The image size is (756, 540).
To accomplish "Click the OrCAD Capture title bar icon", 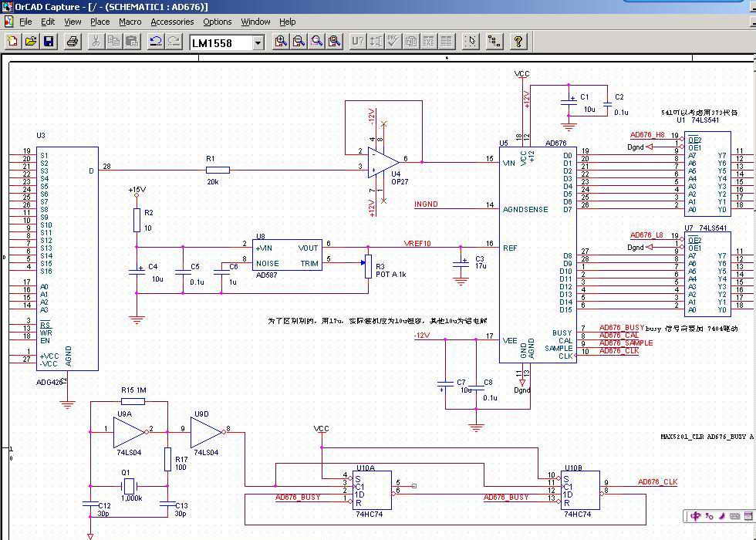I will tap(7, 7).
